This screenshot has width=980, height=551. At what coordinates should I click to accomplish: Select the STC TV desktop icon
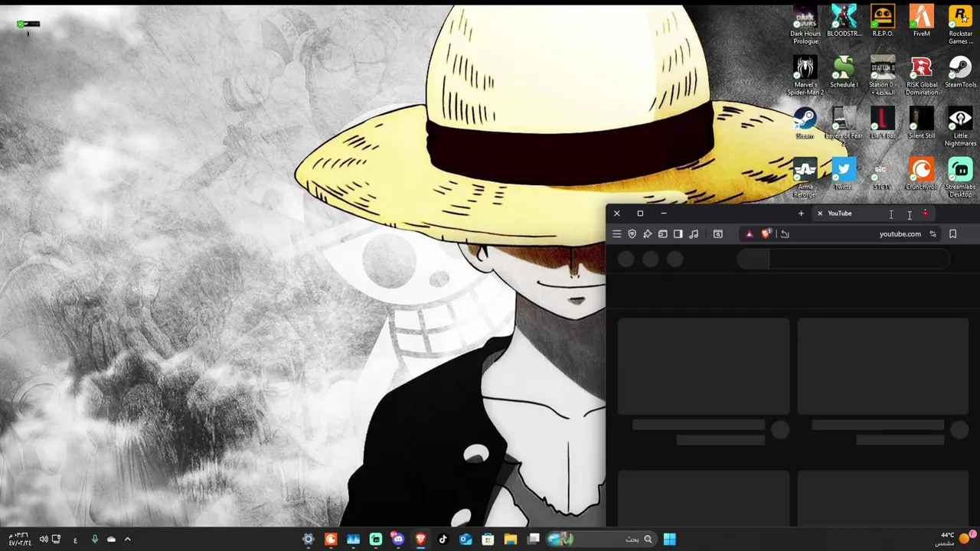pos(883,175)
